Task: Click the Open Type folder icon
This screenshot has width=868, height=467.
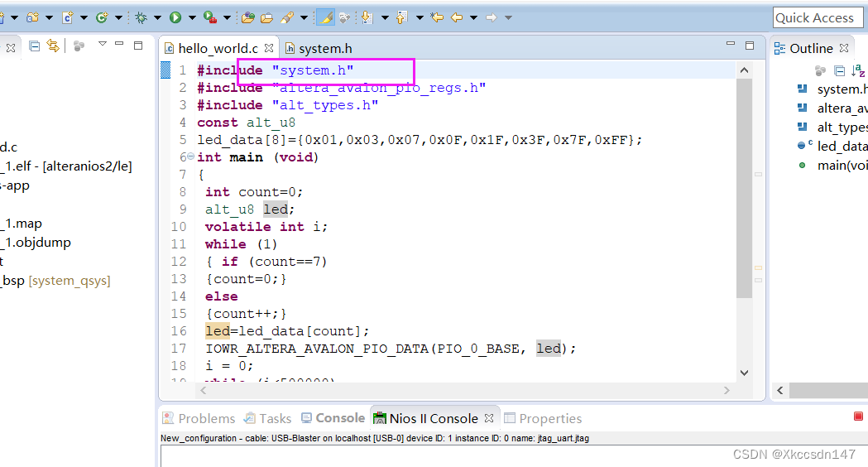Action: pos(248,17)
